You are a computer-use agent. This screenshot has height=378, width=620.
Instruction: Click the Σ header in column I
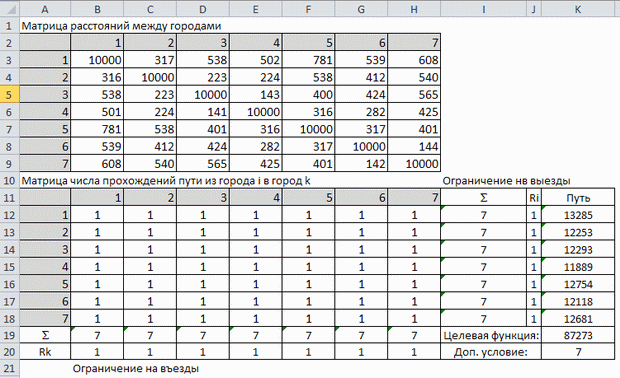pyautogui.click(x=483, y=198)
